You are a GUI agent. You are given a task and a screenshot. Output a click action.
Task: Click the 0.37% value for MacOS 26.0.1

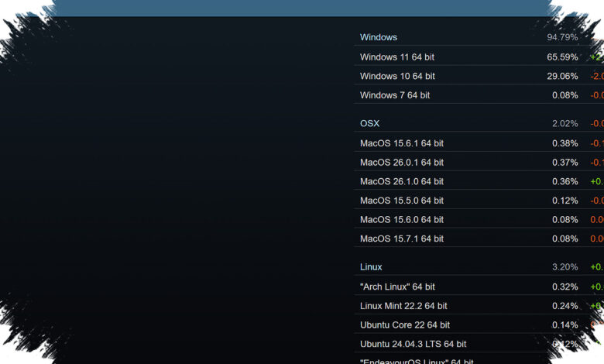[x=565, y=163]
